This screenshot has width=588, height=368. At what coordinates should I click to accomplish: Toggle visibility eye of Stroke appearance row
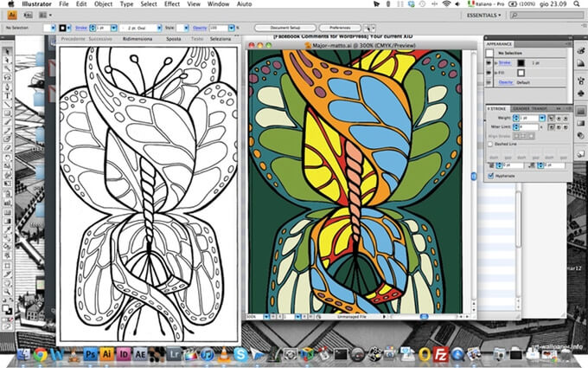coord(489,62)
